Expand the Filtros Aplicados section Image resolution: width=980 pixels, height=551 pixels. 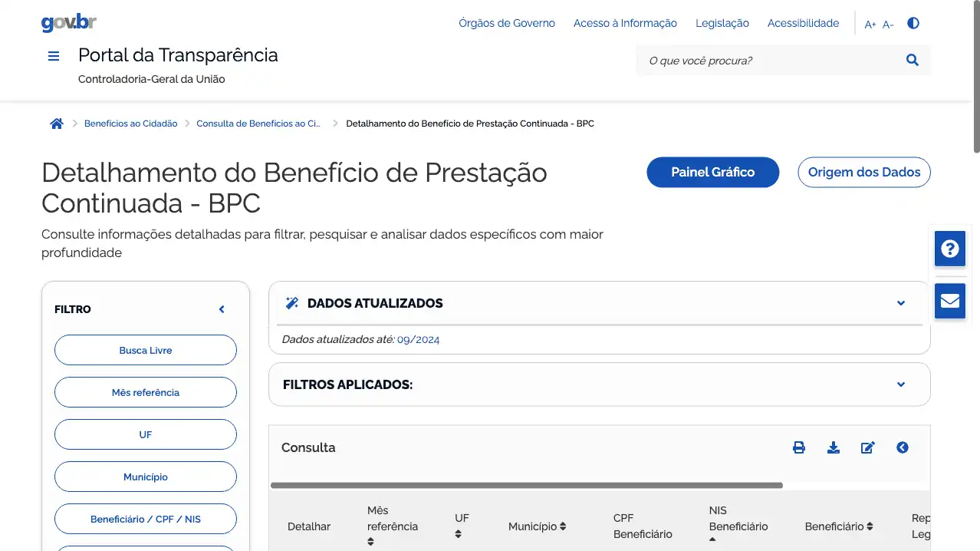coord(901,384)
